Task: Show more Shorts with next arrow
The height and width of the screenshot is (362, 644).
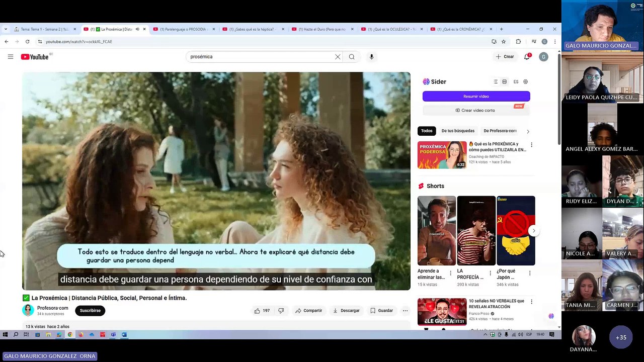Action: coord(533,231)
